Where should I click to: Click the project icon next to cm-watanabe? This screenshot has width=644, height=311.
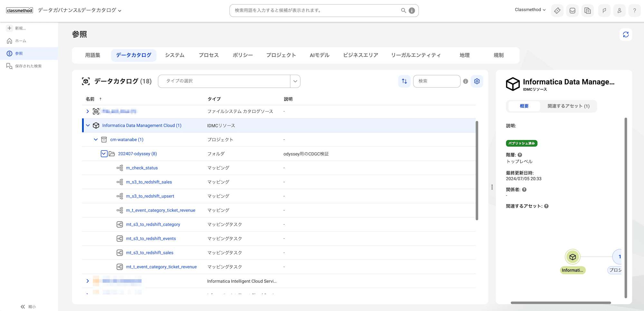click(104, 140)
